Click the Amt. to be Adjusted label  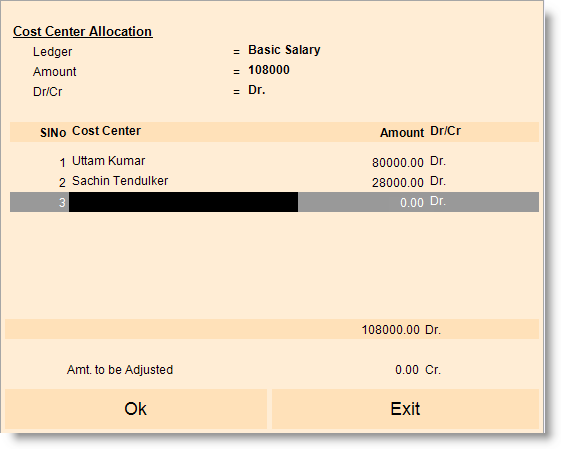pyautogui.click(x=120, y=370)
